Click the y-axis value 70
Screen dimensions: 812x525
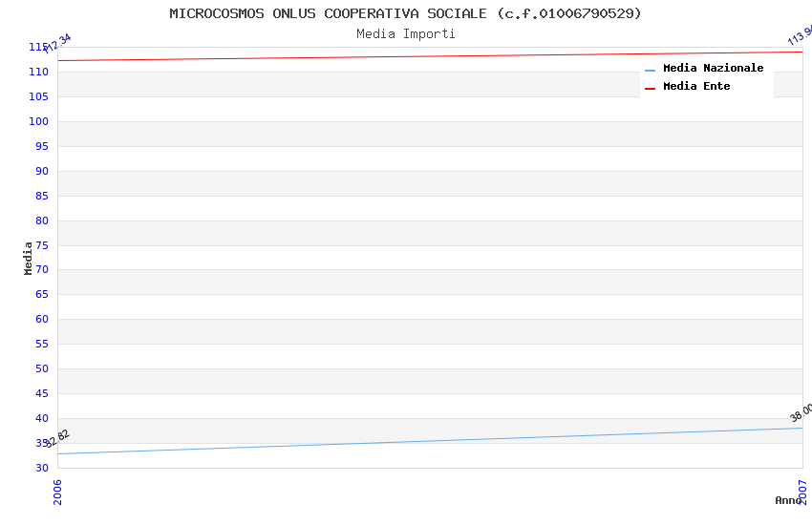tap(42, 269)
